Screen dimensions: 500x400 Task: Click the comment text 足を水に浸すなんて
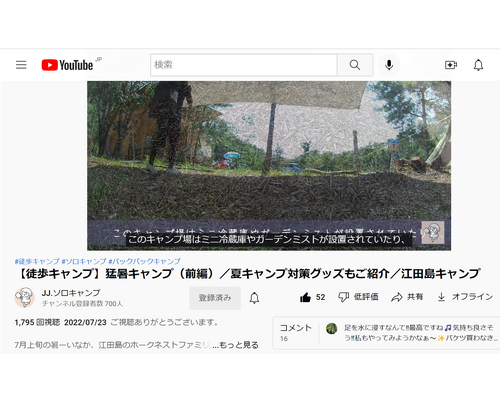421,333
